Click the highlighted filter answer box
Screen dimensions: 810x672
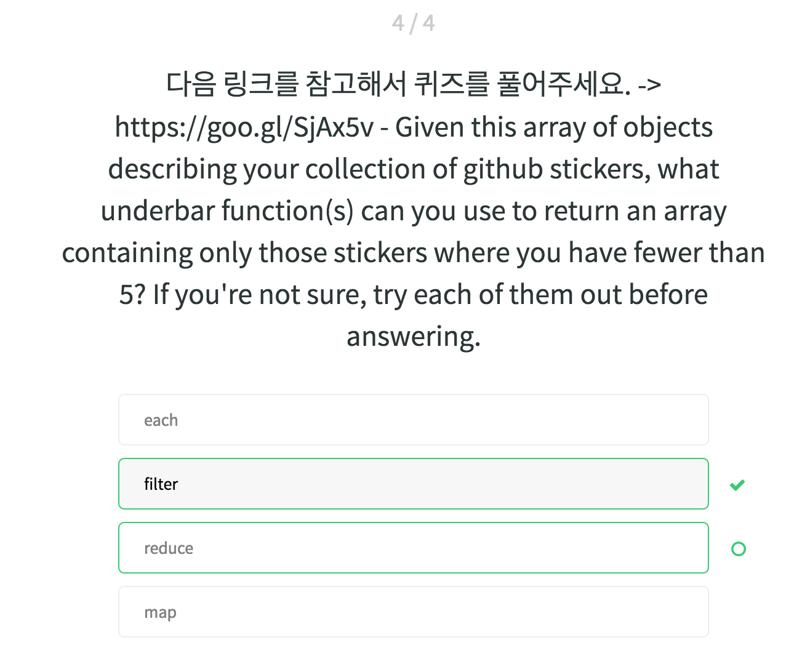(x=413, y=484)
